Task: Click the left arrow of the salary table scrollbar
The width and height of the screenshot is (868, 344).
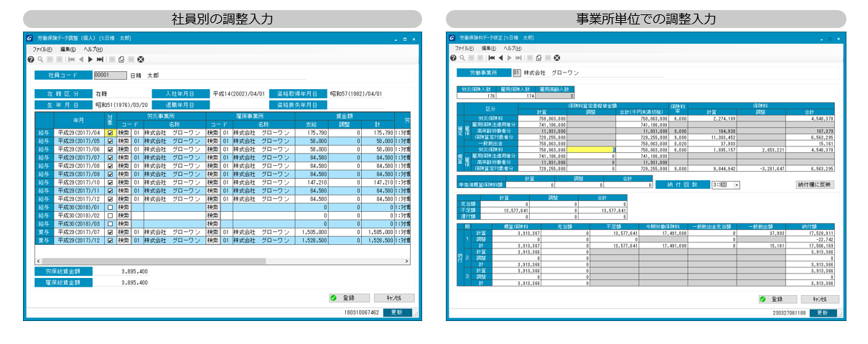Action: (x=38, y=261)
